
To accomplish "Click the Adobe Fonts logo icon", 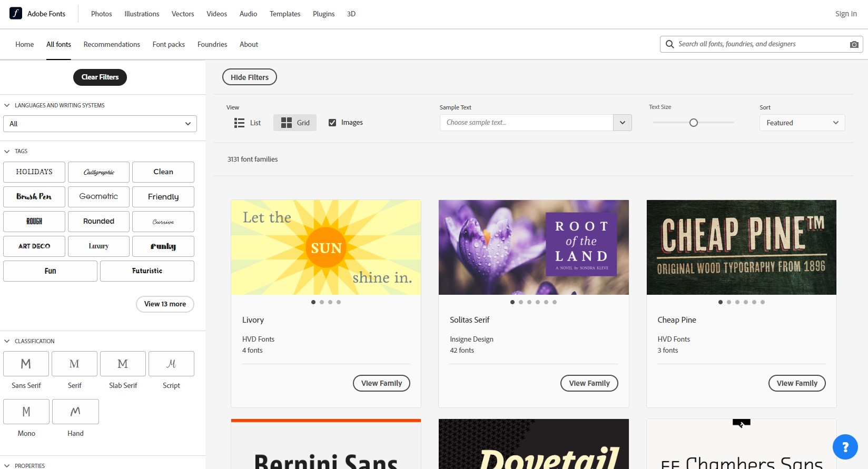I will pyautogui.click(x=16, y=13).
